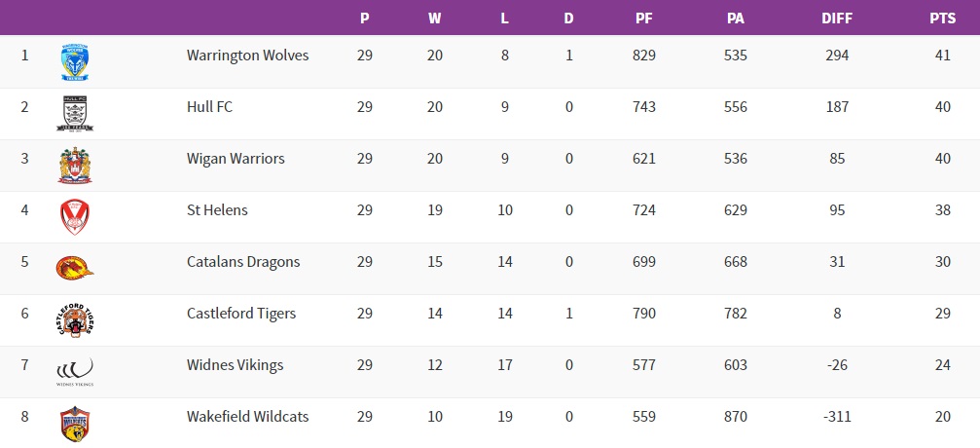Click the Warrington Wolves team logo
Image resolution: width=980 pixels, height=448 pixels.
75,61
